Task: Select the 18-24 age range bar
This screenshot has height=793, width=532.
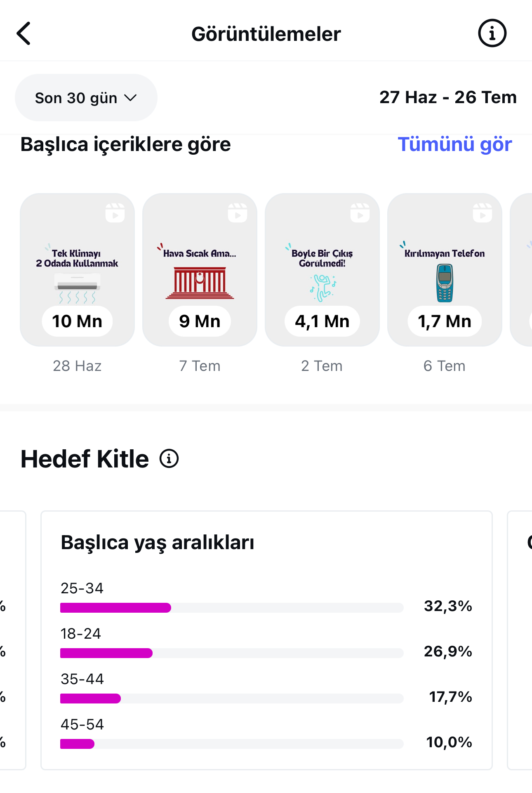Action: pyautogui.click(x=232, y=653)
